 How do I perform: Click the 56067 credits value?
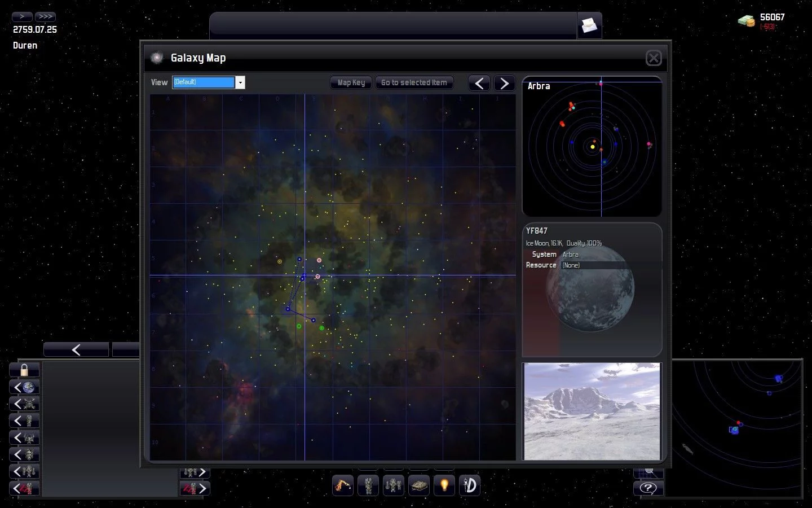[772, 17]
